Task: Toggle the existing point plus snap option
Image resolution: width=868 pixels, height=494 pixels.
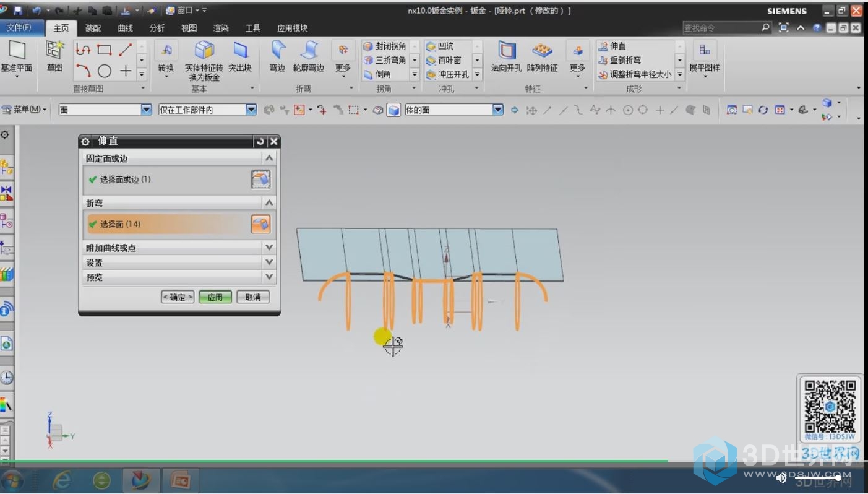Action: pyautogui.click(x=660, y=110)
